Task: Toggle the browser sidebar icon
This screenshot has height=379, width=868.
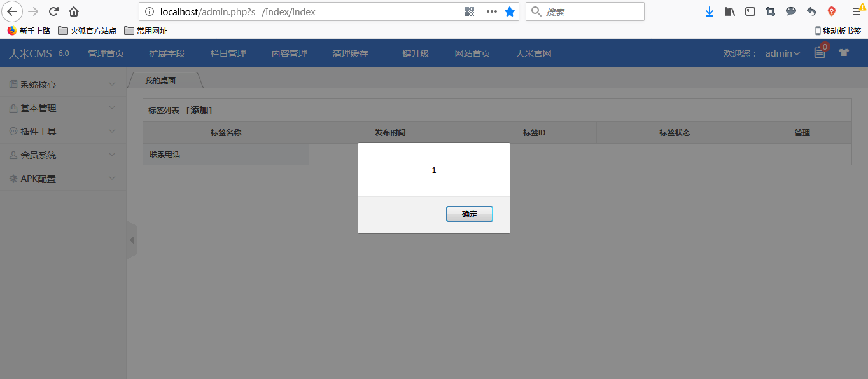Action: pyautogui.click(x=750, y=11)
